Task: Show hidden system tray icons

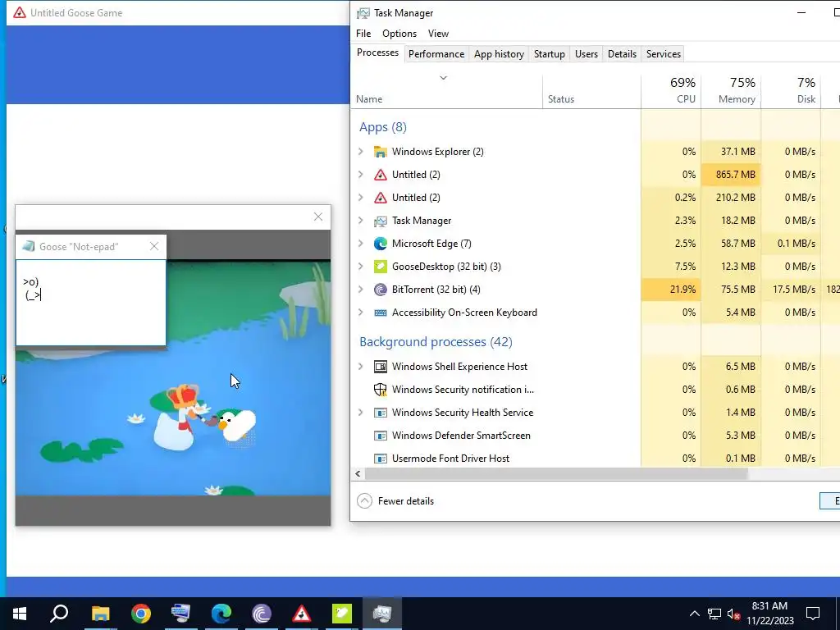Action: click(694, 614)
